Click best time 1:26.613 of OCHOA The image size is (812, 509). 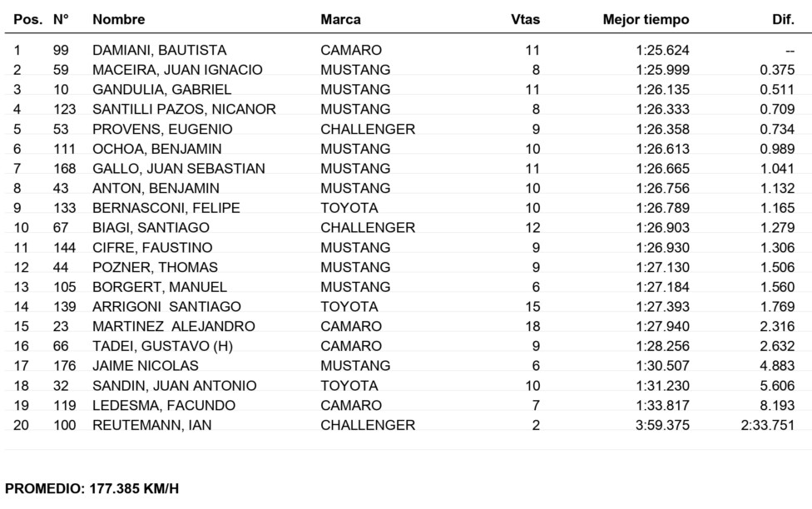(x=663, y=149)
